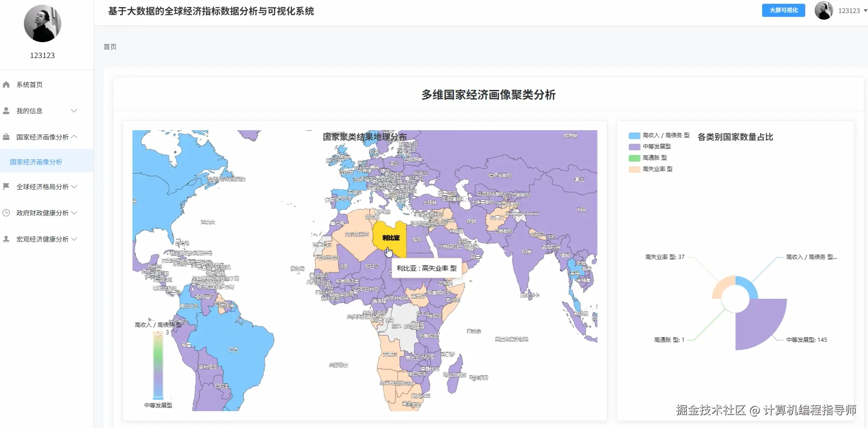Open the 首页 breadcrumb link

coord(110,46)
